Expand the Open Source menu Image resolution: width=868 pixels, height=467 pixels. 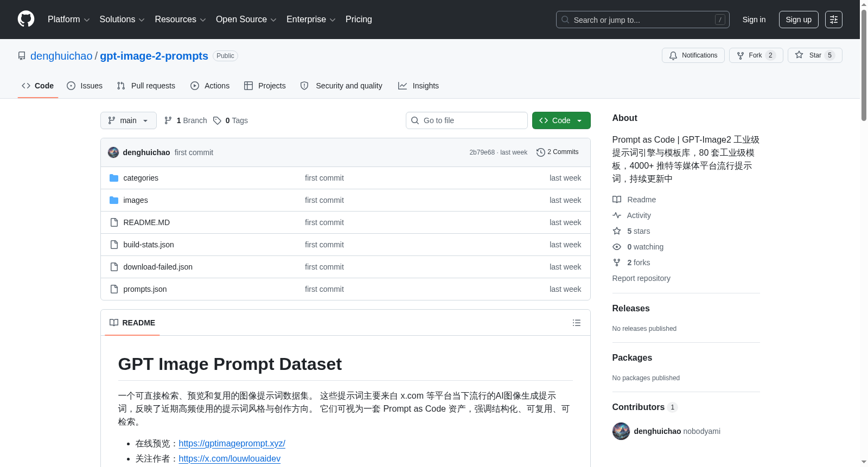[246, 20]
